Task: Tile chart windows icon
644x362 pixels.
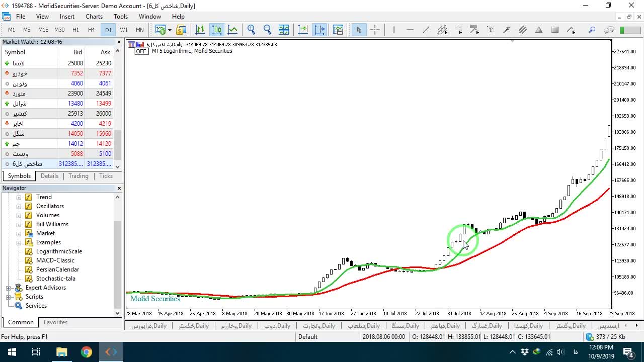Action: (x=284, y=30)
